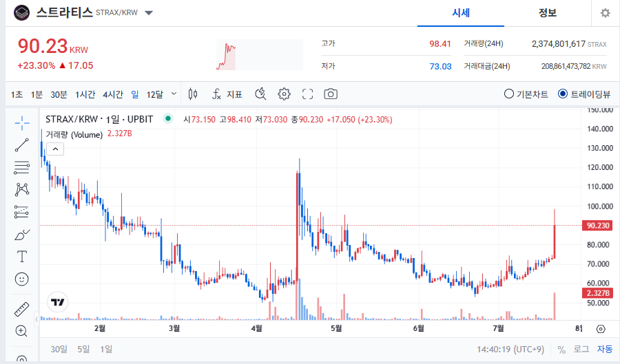The height and width of the screenshot is (364, 620).
Task: Select the 1시간 interval
Action: click(x=85, y=94)
